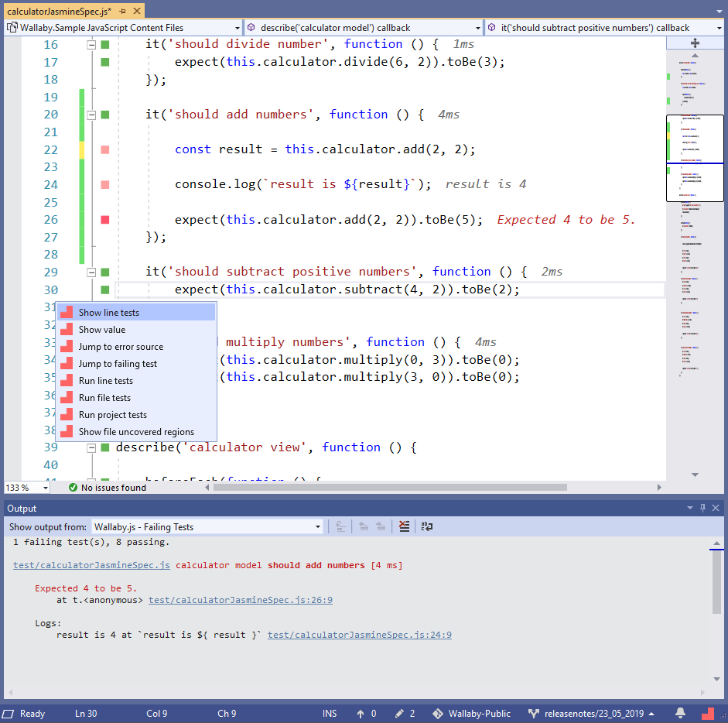Click the unpushed commits arrow indicator
Image resolution: width=728 pixels, height=723 pixels.
click(367, 714)
